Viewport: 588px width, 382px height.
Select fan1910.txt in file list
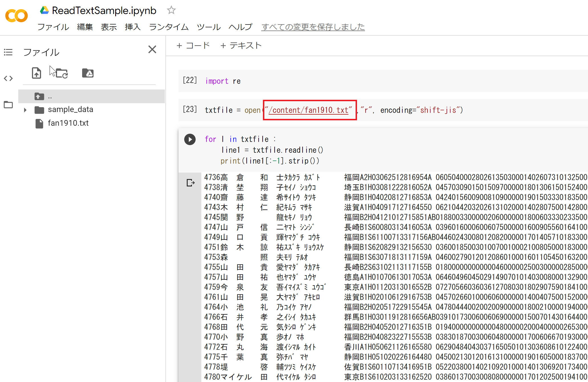tap(68, 123)
